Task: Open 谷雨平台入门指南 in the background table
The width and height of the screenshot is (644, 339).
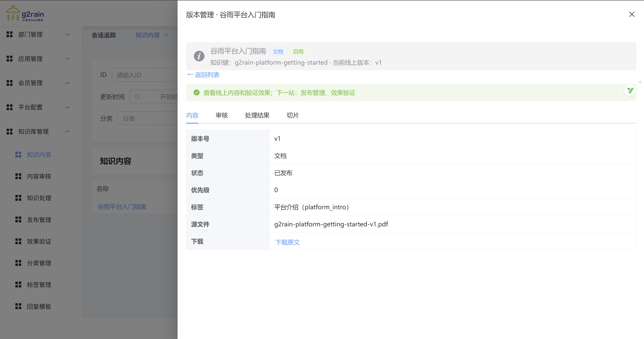Action: pyautogui.click(x=122, y=207)
